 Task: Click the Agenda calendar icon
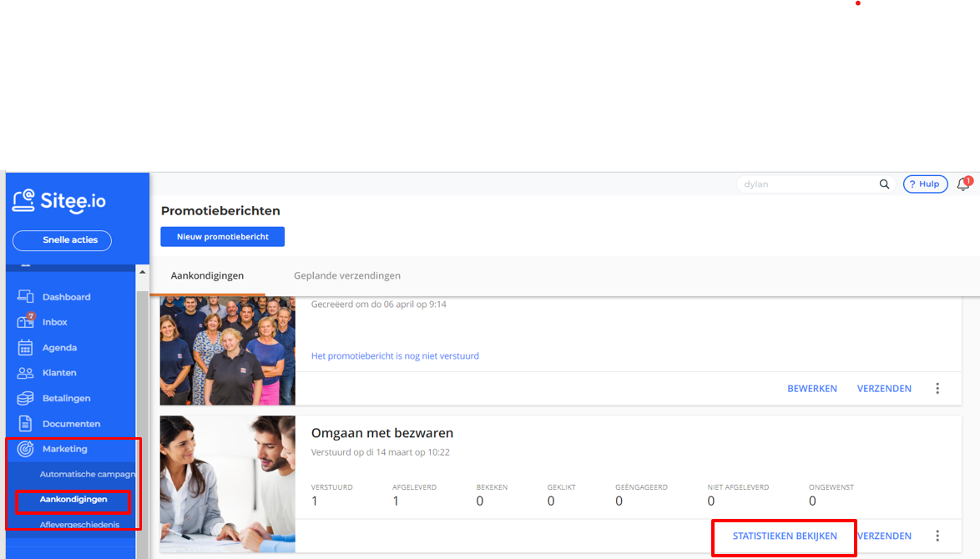(x=25, y=347)
